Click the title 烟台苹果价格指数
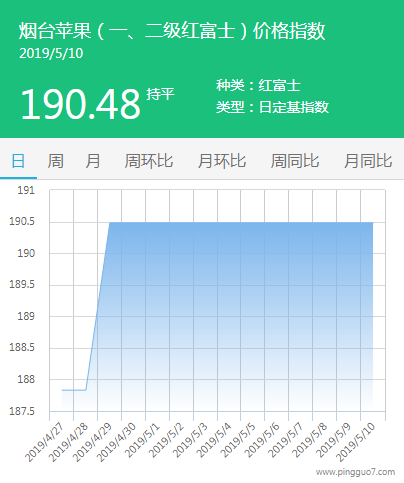The image size is (404, 483). (x=172, y=31)
